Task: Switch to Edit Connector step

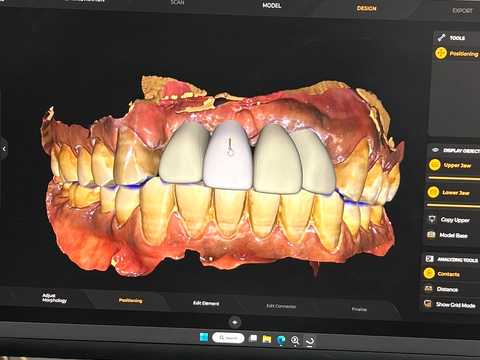Action: tap(281, 306)
